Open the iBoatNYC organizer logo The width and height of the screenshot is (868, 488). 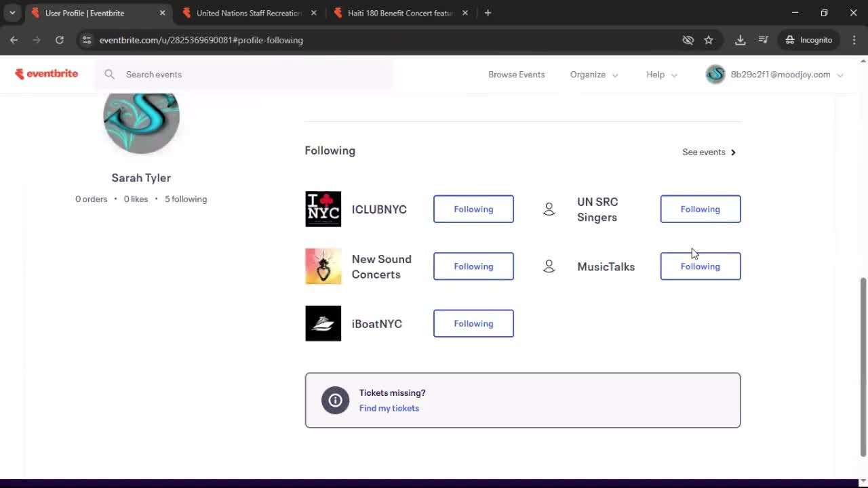point(323,323)
